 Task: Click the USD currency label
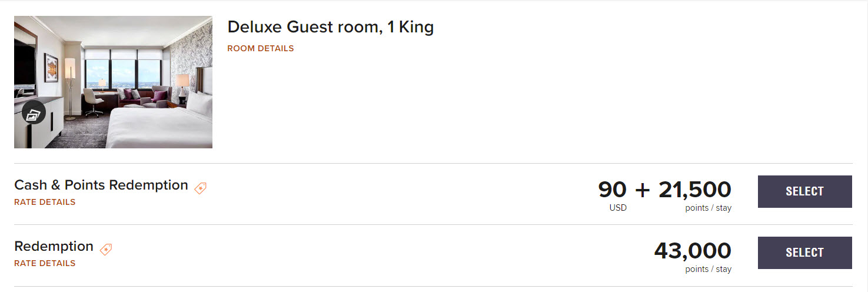pos(618,208)
